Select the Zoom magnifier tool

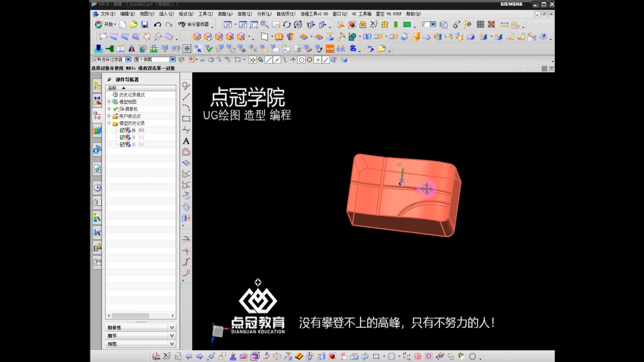tap(265, 24)
